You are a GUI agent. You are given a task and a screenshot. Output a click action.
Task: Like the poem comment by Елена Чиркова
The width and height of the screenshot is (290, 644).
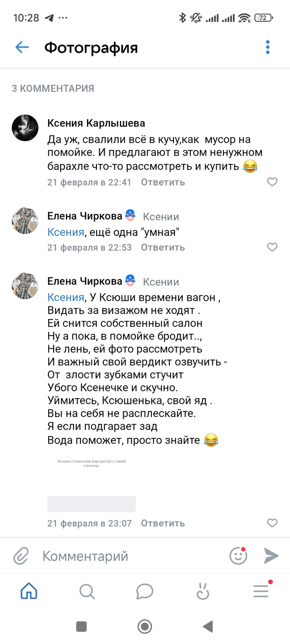point(272,523)
